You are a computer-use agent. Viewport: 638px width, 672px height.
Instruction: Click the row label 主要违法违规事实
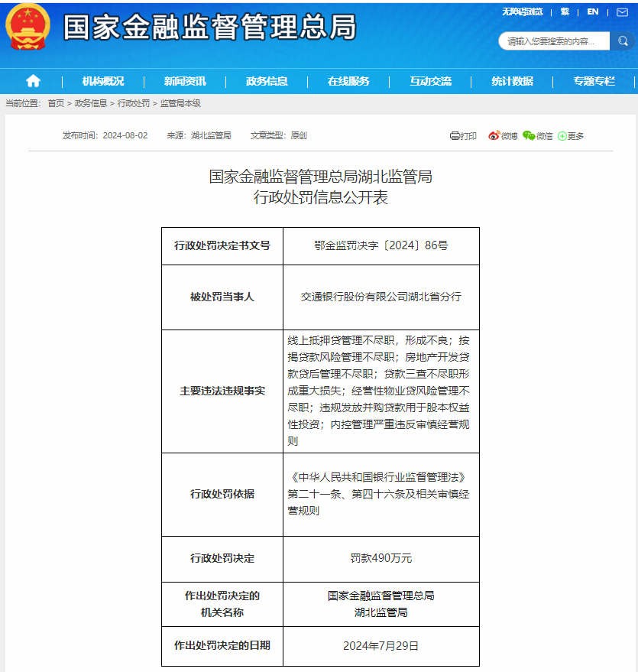(x=222, y=391)
